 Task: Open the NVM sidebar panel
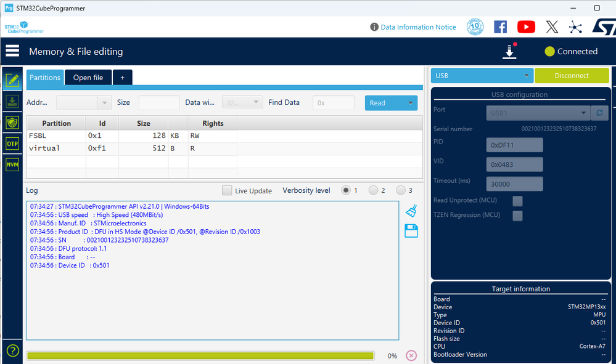click(x=12, y=164)
